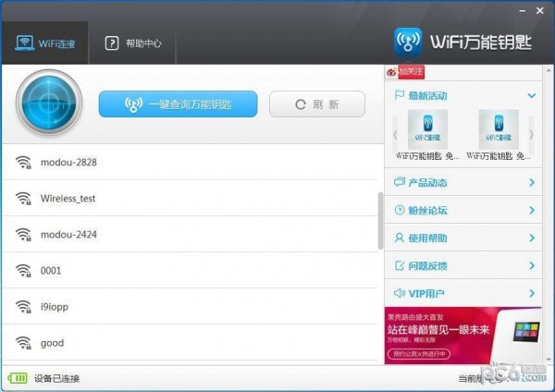Select the Wireless_test network
Image resolution: width=555 pixels, height=392 pixels.
pyautogui.click(x=191, y=199)
